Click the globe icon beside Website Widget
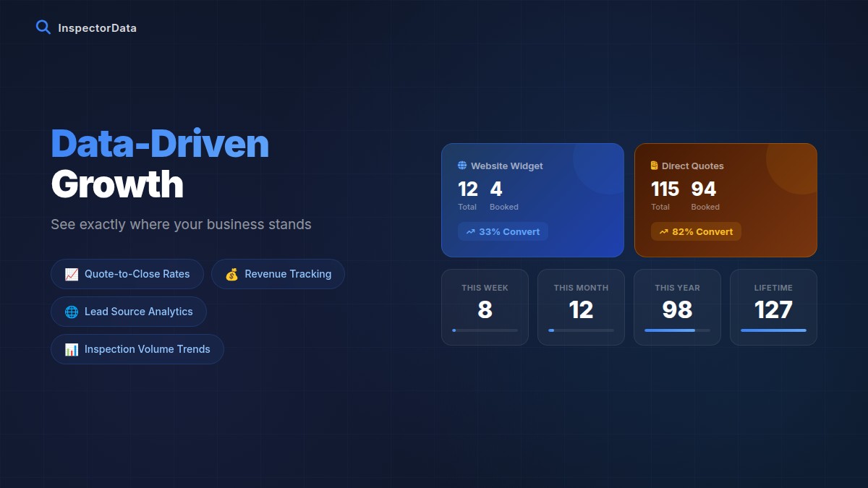The height and width of the screenshot is (488, 868). [462, 166]
